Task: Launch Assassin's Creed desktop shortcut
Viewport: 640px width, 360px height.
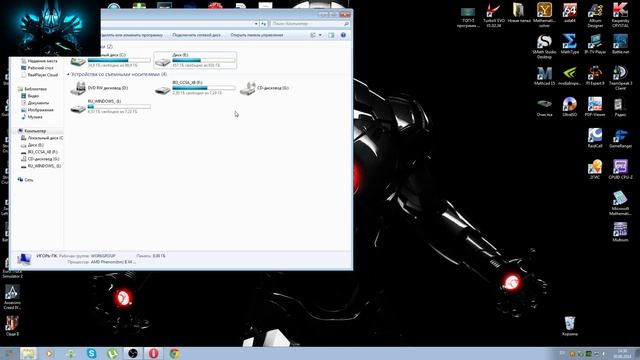Action: [x=12, y=298]
